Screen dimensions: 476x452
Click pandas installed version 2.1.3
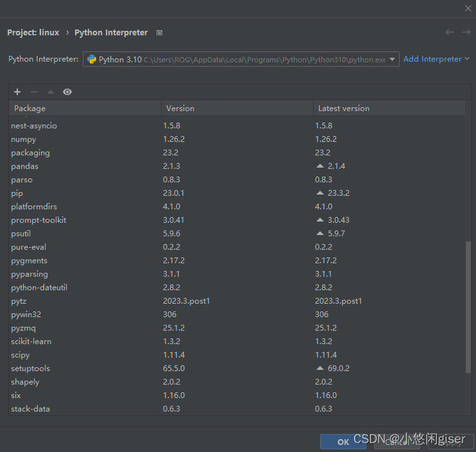pyautogui.click(x=171, y=166)
